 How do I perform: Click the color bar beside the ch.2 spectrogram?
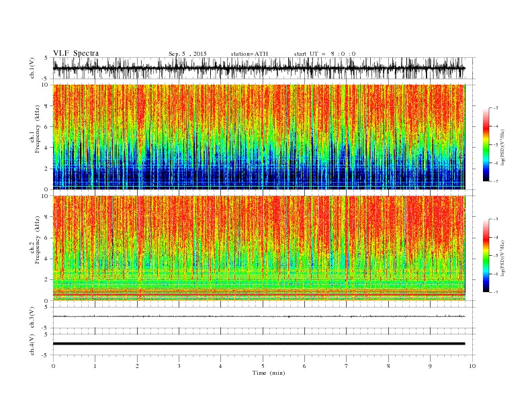pos(486,256)
